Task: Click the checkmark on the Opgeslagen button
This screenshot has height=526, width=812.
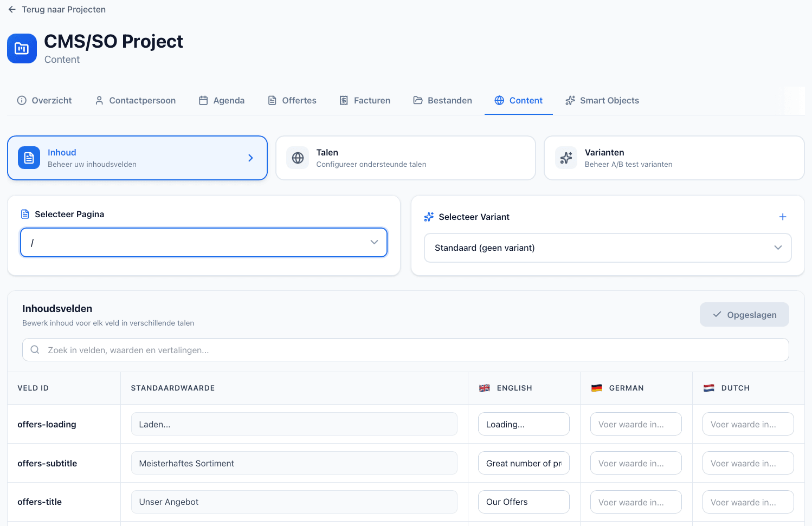Action: 717,314
